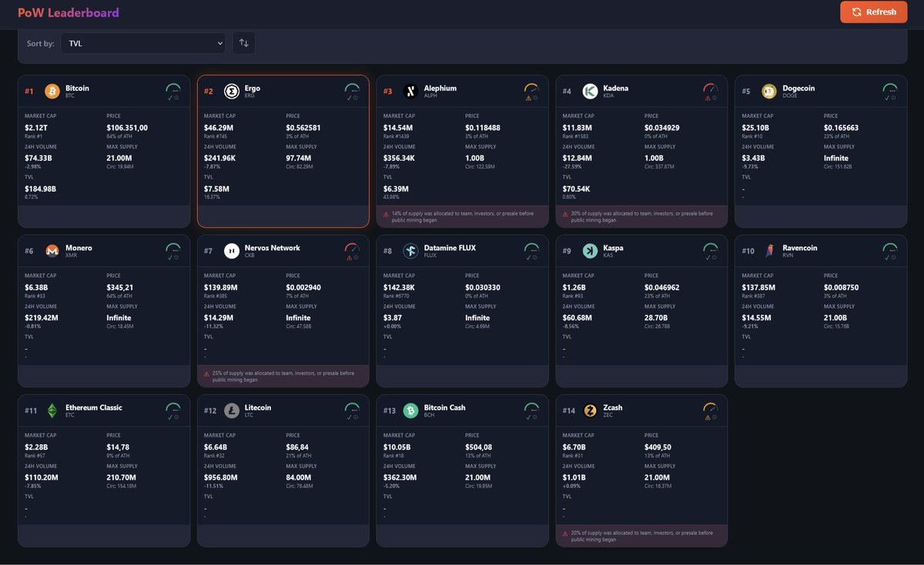Viewport: 924px width, 565px height.
Task: Click the Kaspa coin logo
Action: pyautogui.click(x=590, y=251)
